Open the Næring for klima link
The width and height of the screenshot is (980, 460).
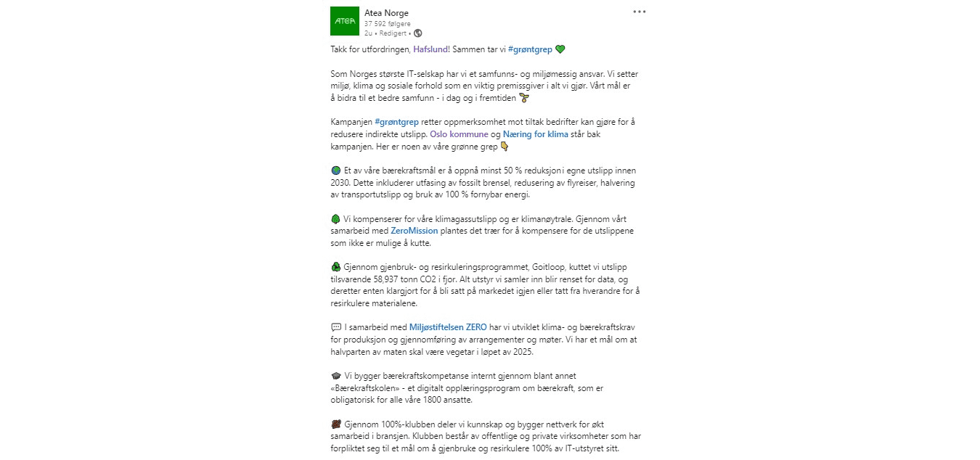pyautogui.click(x=536, y=134)
